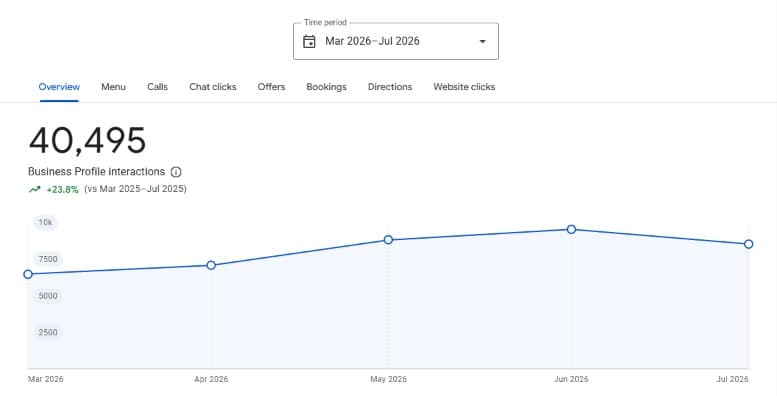
Task: Click the 'Mar 2026–Jul 2026' period value
Action: pos(372,41)
